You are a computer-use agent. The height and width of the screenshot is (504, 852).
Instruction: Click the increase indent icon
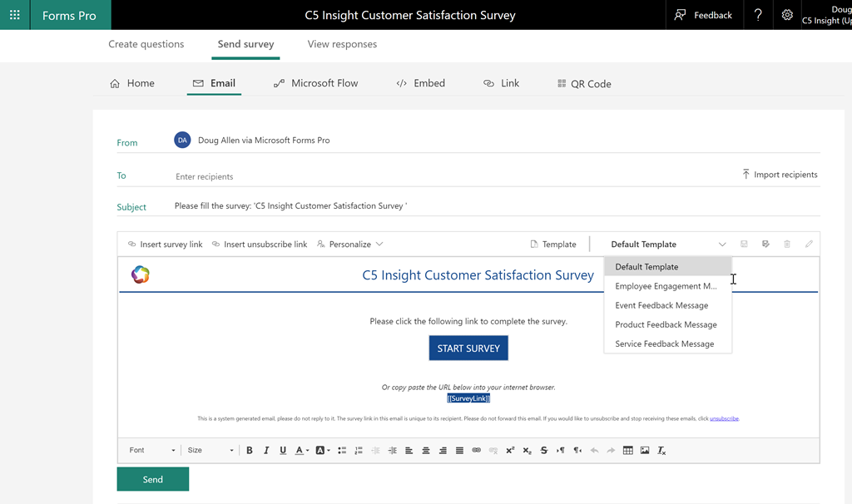click(393, 450)
